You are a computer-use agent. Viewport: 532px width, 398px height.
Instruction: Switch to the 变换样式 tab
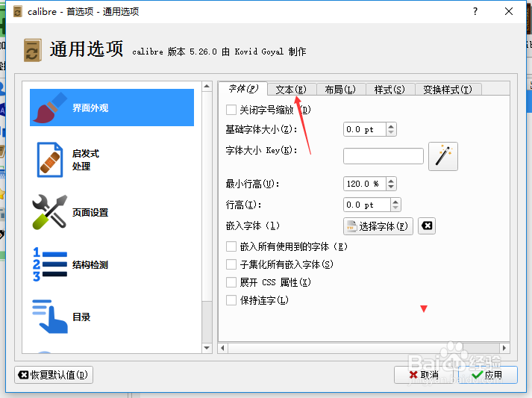448,90
